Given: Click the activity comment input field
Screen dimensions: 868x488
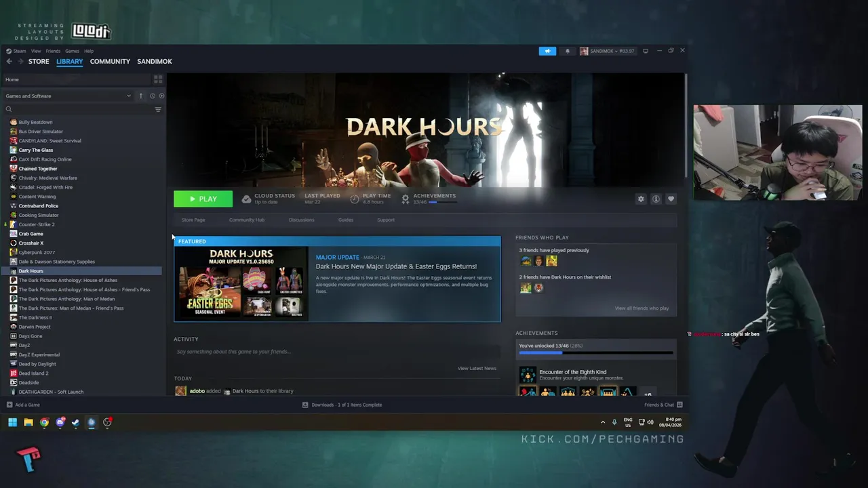Looking at the screenshot, I should (x=336, y=352).
